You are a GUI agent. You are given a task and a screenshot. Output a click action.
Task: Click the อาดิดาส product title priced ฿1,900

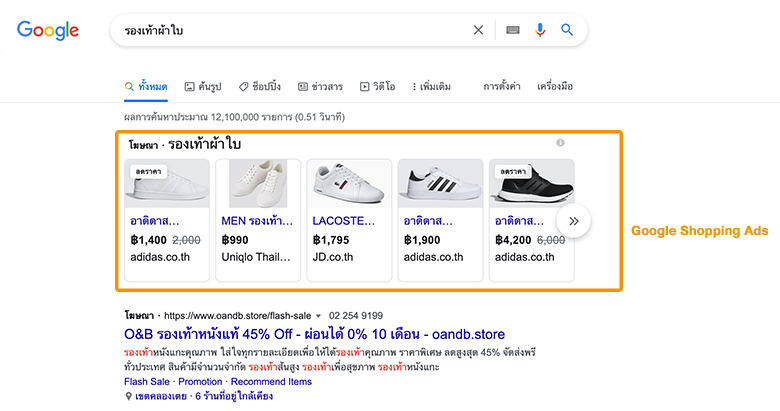[428, 221]
